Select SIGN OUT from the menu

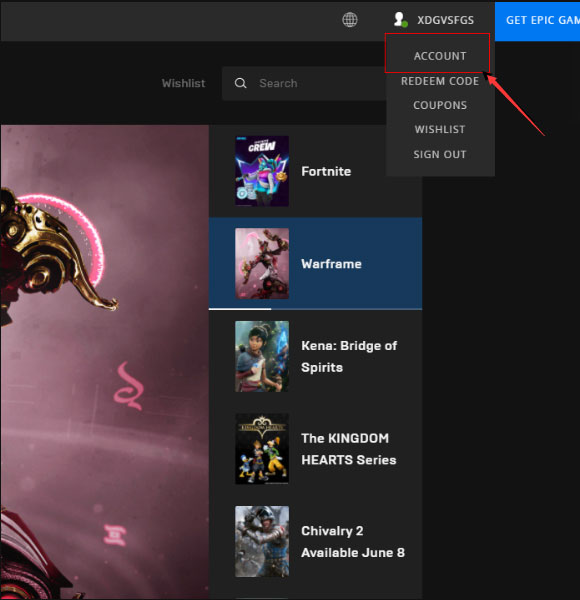click(440, 154)
